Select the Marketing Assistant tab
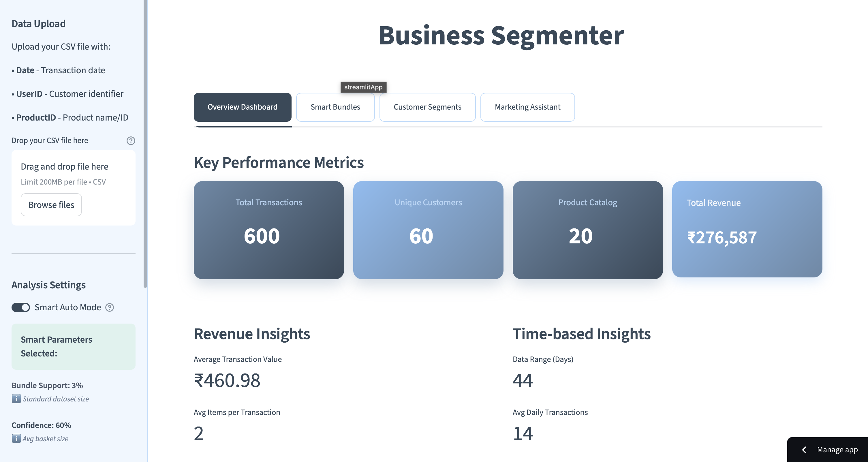Image resolution: width=868 pixels, height=462 pixels. (527, 107)
